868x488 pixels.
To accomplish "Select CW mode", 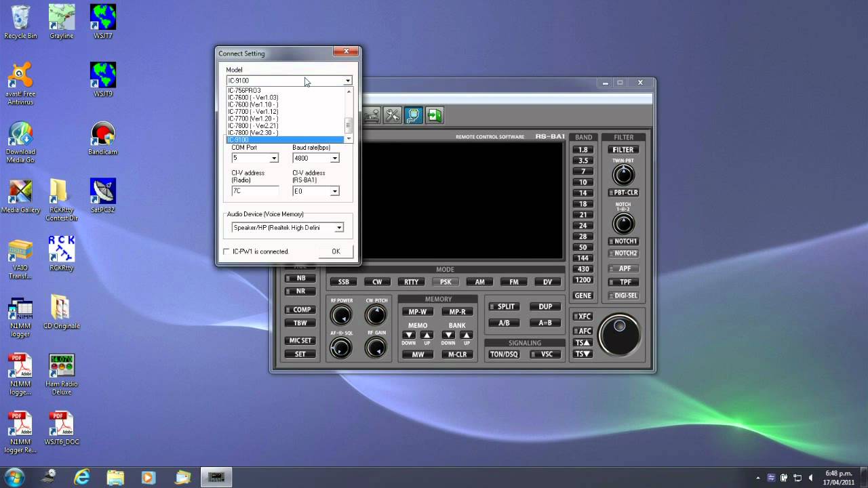I will point(377,282).
